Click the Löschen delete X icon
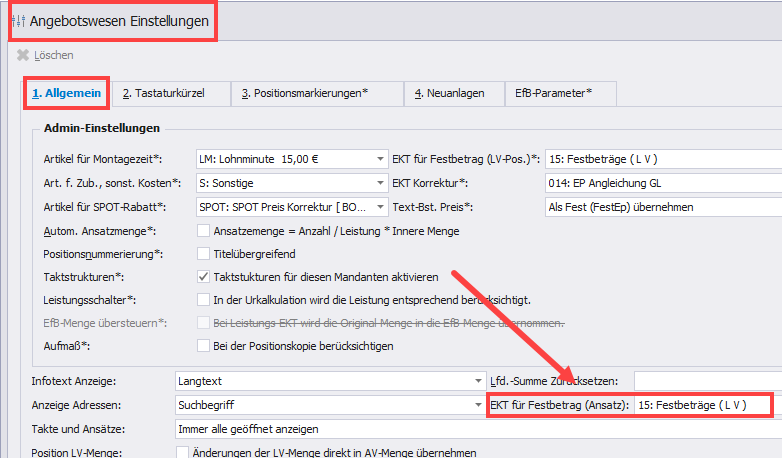 pyautogui.click(x=22, y=55)
